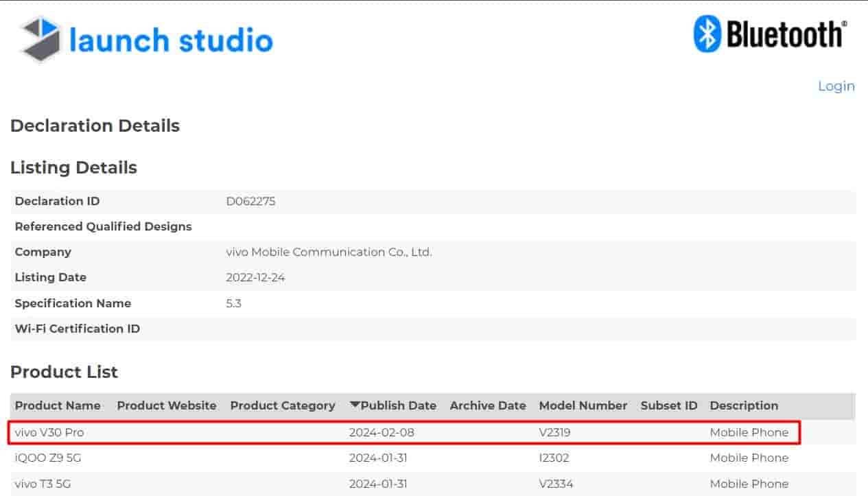Click model number V2319
The width and height of the screenshot is (868, 496).
click(554, 432)
